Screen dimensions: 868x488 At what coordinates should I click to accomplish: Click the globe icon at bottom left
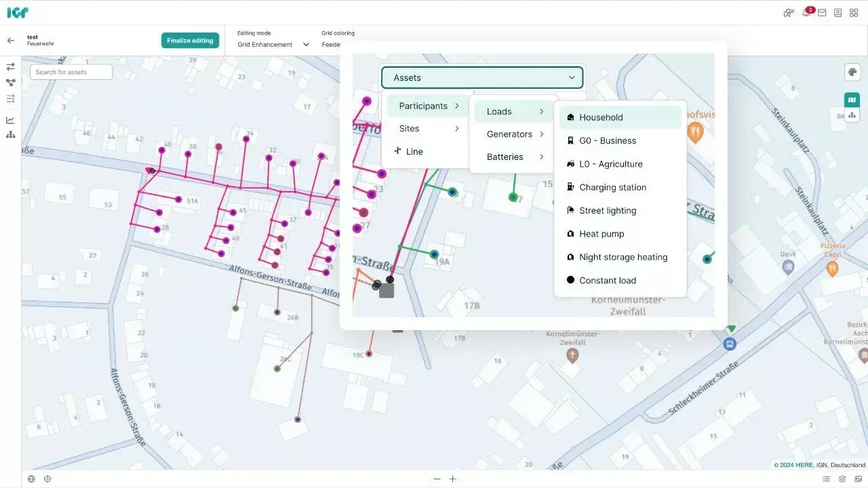coord(31,479)
